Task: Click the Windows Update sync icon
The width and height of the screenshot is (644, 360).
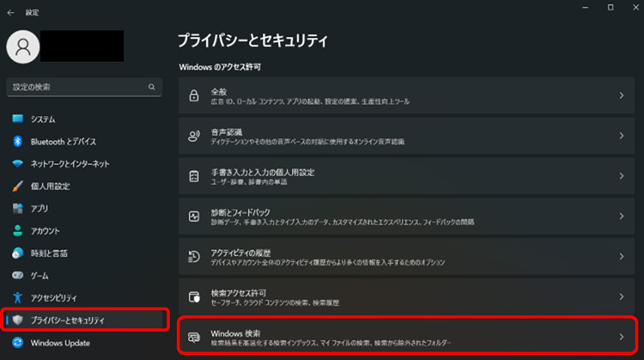Action: click(x=18, y=342)
